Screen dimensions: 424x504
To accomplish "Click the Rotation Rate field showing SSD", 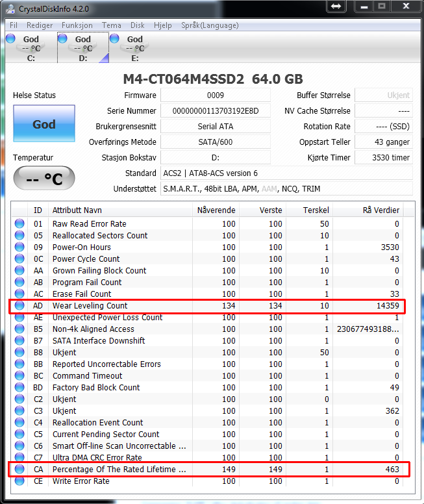I will pyautogui.click(x=384, y=126).
